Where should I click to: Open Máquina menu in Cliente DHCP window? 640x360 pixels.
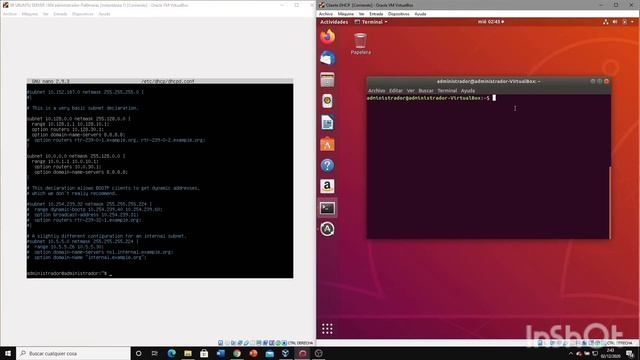[x=346, y=14]
